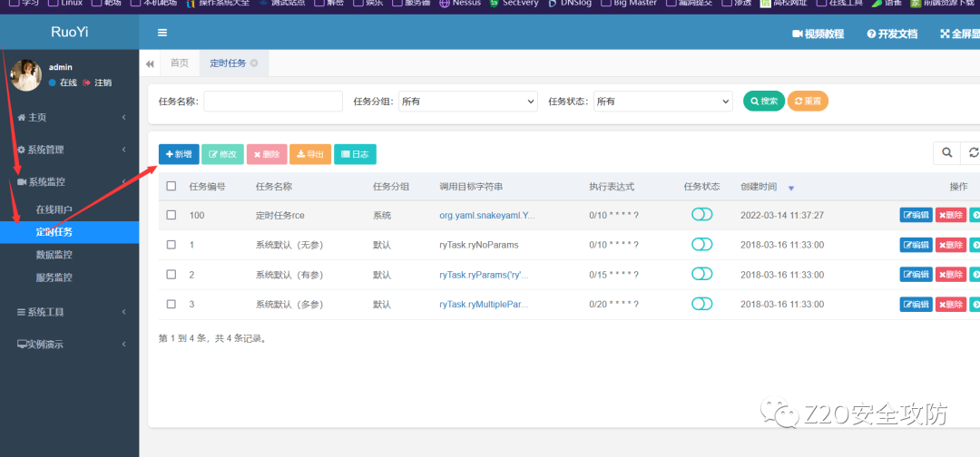Click 删除 for the 系统默认（有参） row
980x457 pixels.
(951, 275)
